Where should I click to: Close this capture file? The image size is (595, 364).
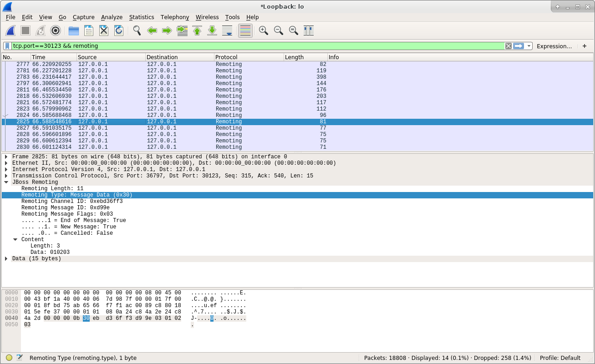click(x=104, y=30)
